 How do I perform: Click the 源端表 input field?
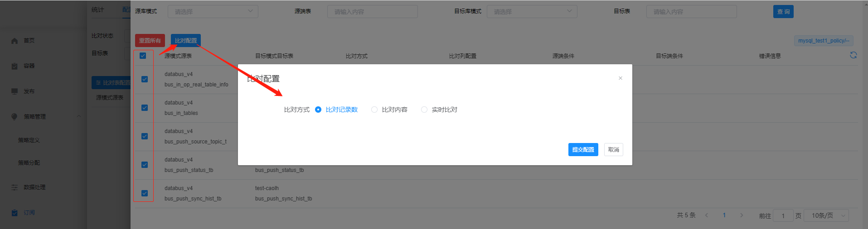(372, 12)
